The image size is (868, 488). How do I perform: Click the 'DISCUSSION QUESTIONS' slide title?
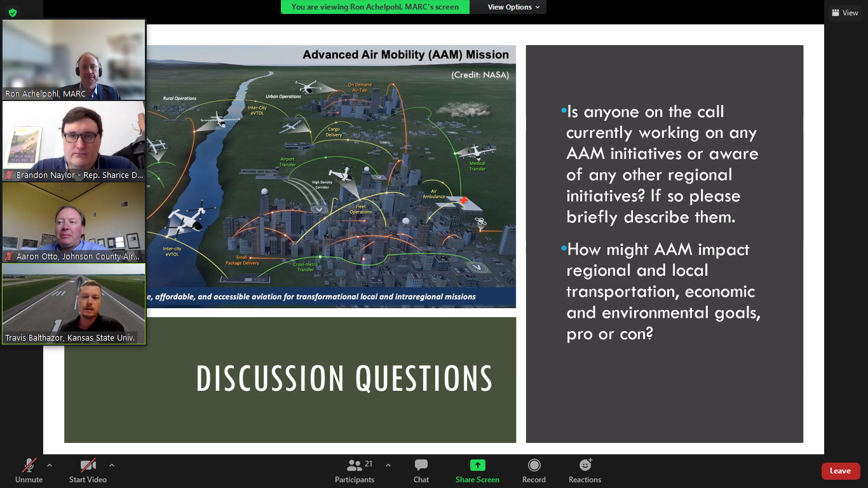click(x=344, y=379)
